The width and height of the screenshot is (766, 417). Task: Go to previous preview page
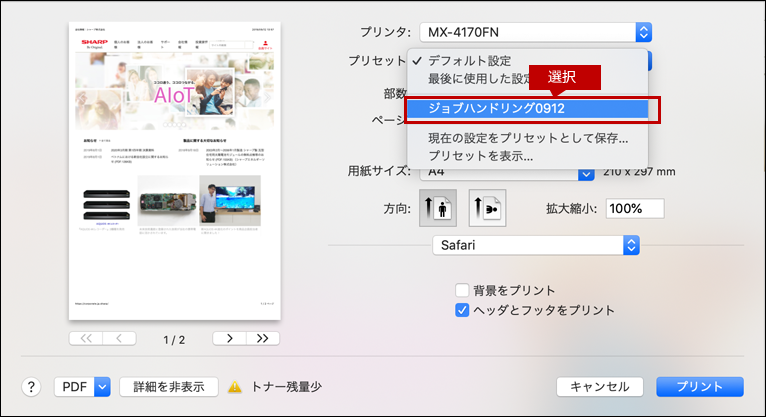[119, 338]
